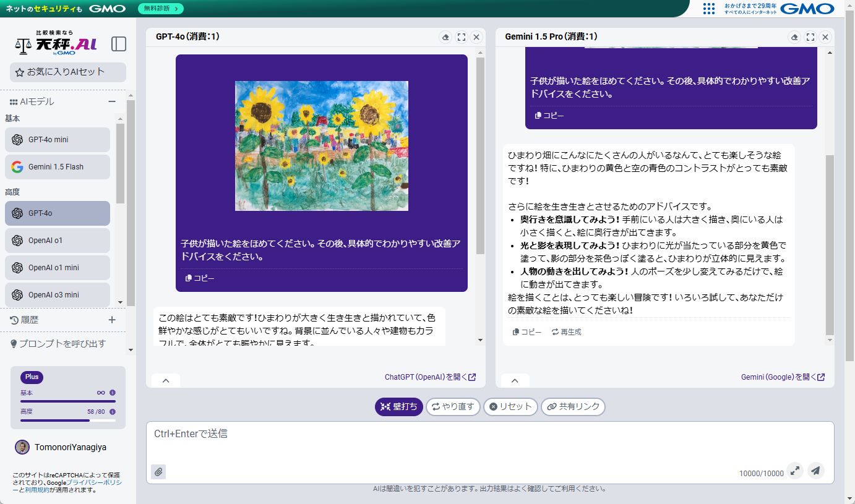The image size is (855, 504).
Task: Enable the OpenAI o3 mini model
Action: point(57,294)
